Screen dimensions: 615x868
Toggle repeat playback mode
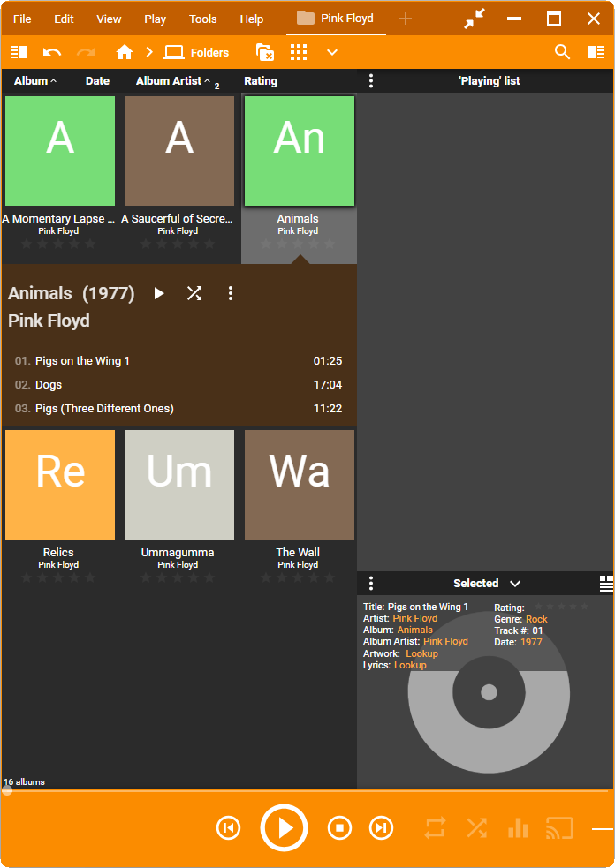[x=436, y=828]
